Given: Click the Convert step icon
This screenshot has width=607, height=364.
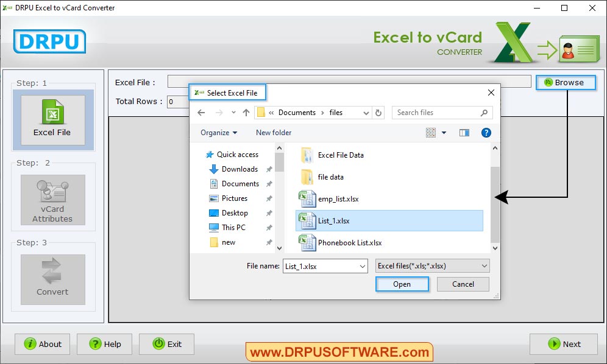Looking at the screenshot, I should [x=52, y=279].
